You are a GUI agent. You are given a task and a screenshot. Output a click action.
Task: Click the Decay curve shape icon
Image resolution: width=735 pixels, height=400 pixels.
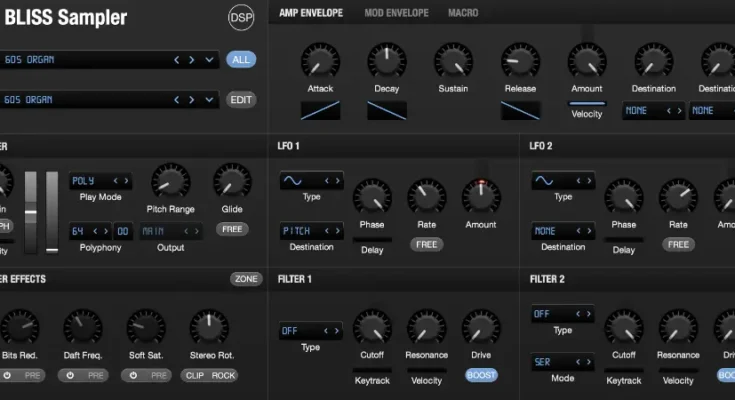click(386, 110)
